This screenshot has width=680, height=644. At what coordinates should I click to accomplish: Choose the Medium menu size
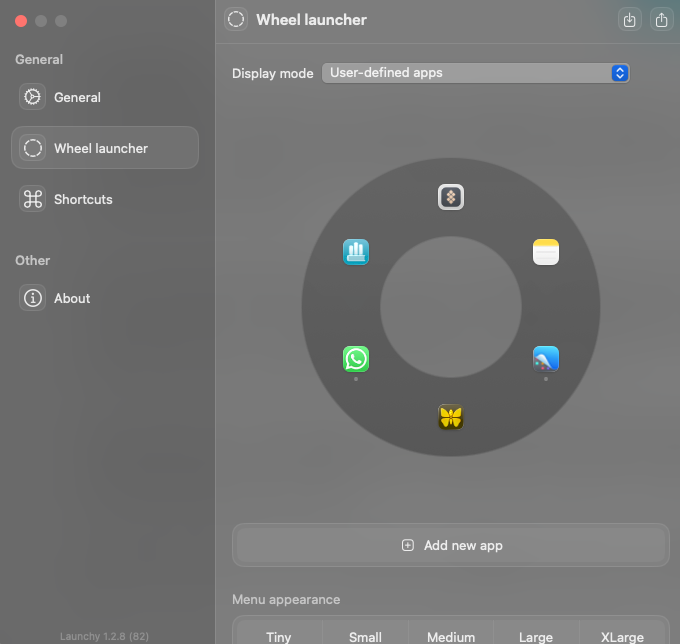451,637
